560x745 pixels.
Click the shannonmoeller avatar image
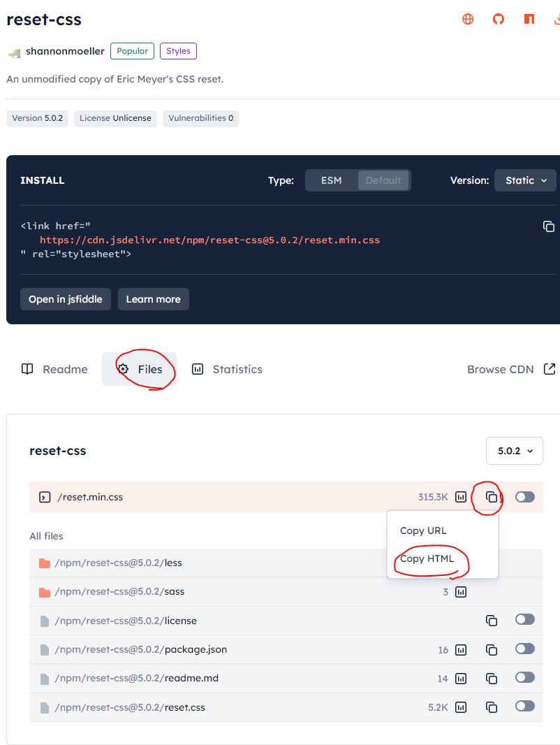tap(14, 52)
